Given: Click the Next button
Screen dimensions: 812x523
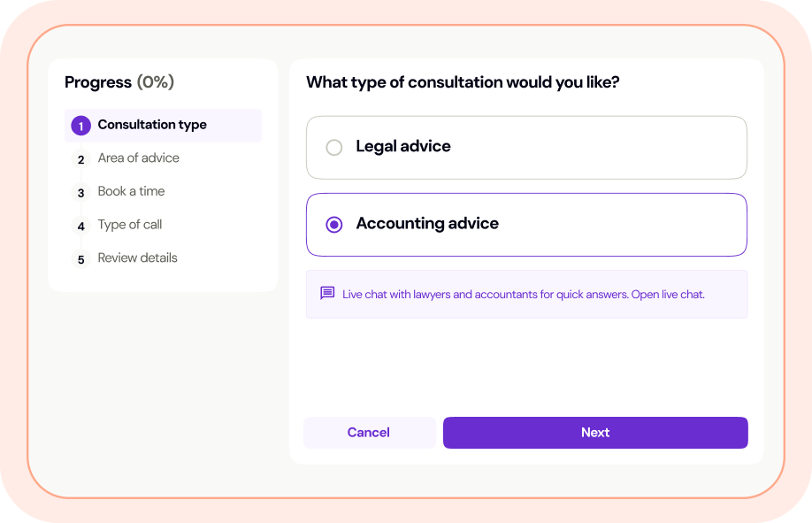Looking at the screenshot, I should [594, 433].
